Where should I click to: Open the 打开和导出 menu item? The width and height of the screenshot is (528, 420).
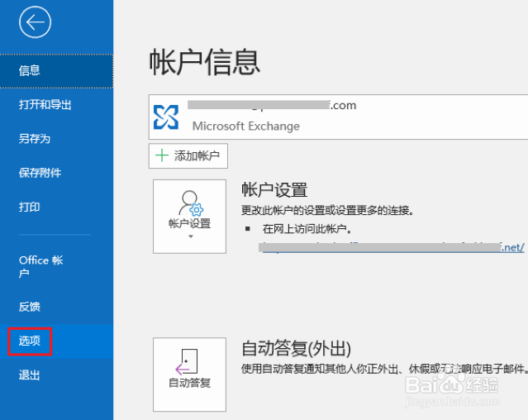56,105
